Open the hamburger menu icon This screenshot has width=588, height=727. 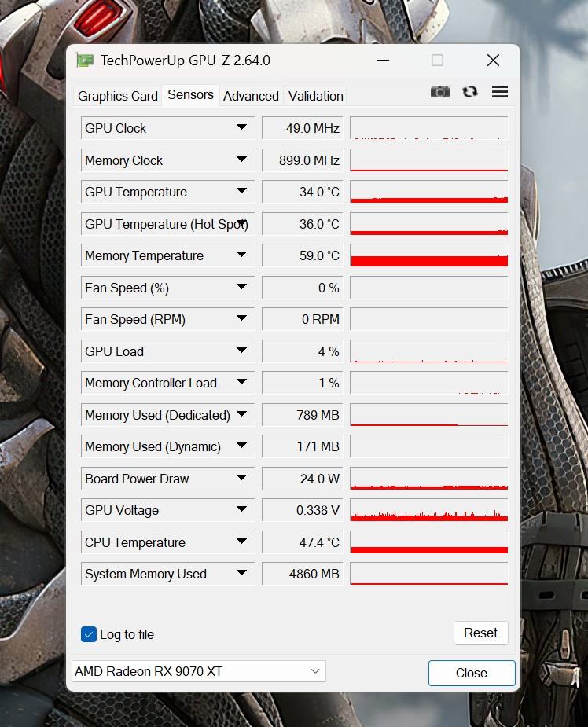tap(500, 92)
